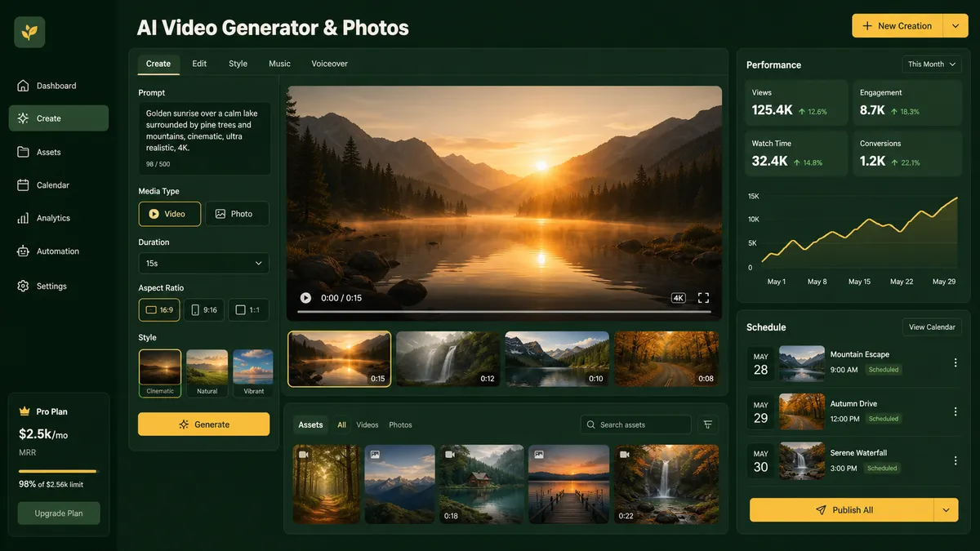Select Photo media type
This screenshot has height=551, width=980.
tap(237, 214)
